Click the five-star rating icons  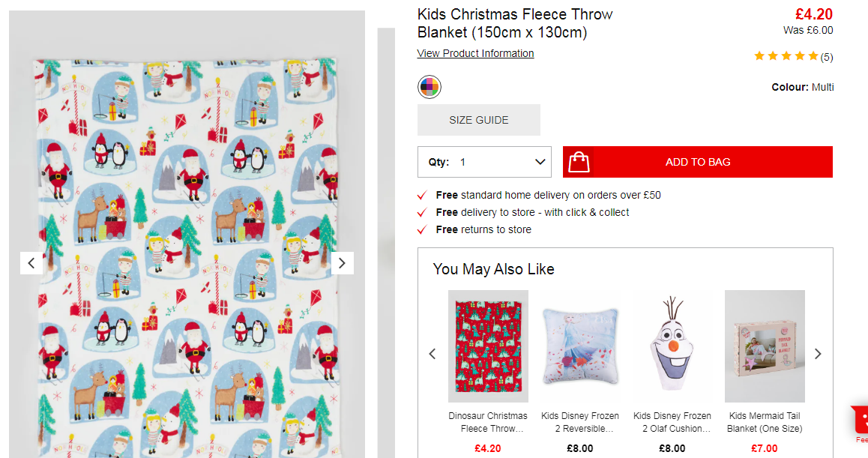[786, 56]
